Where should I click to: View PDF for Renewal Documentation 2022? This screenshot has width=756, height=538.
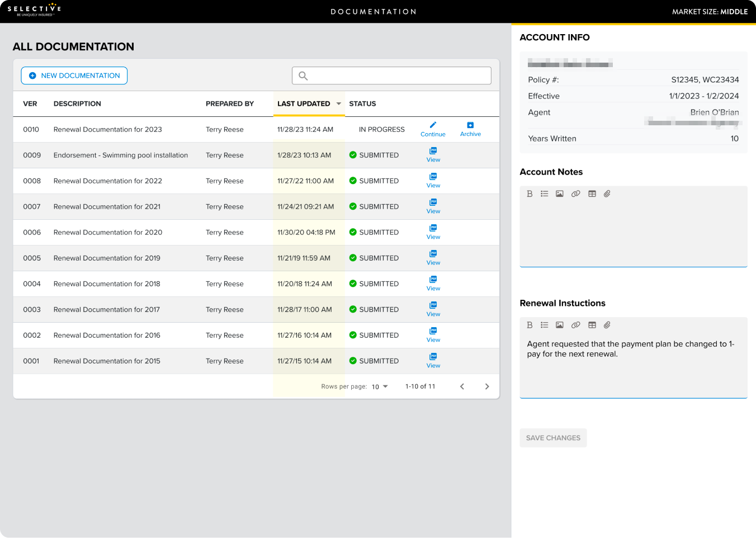(433, 181)
